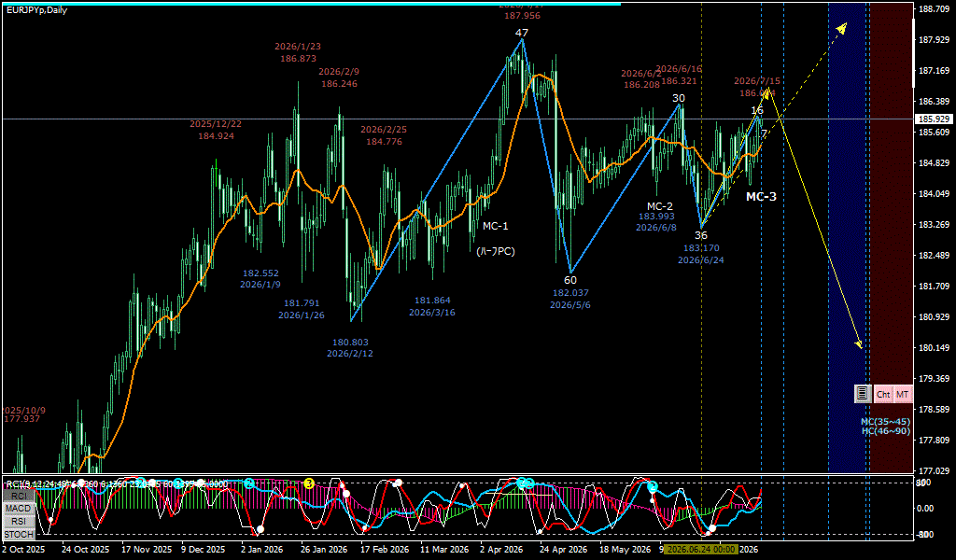Click the wave count label 47

[521, 33]
